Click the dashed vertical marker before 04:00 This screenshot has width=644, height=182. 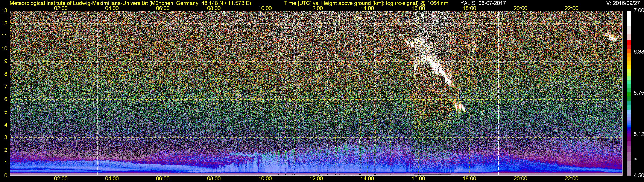click(x=98, y=93)
